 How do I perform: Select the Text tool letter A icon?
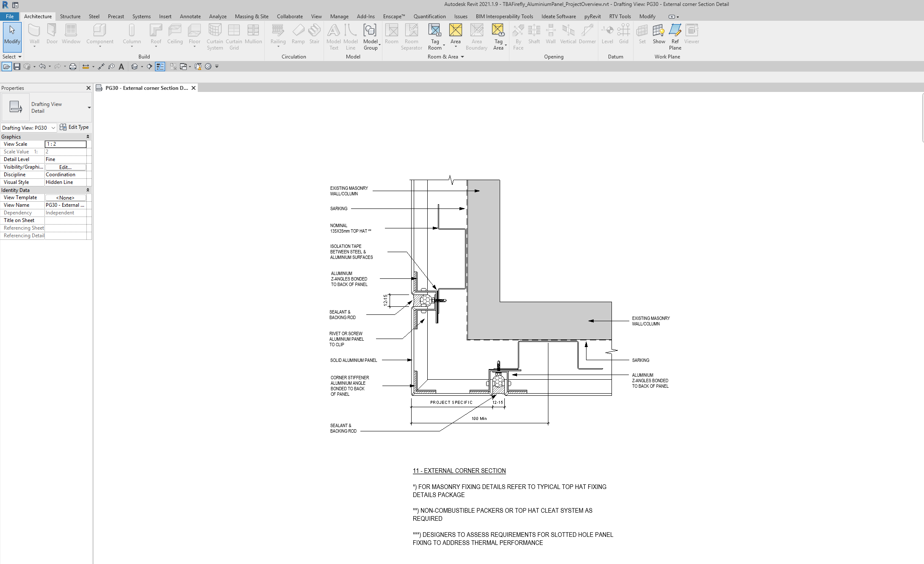tap(122, 67)
